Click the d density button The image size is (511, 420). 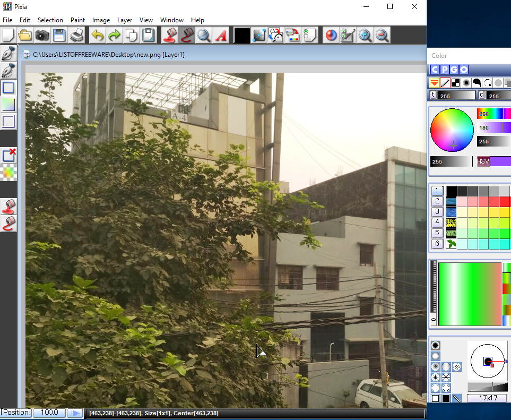tap(482, 95)
